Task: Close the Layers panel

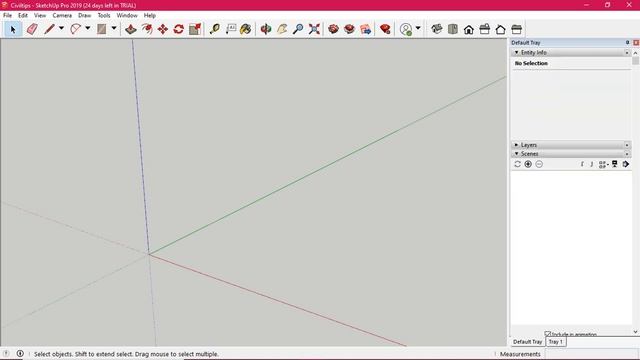Action: pos(627,145)
